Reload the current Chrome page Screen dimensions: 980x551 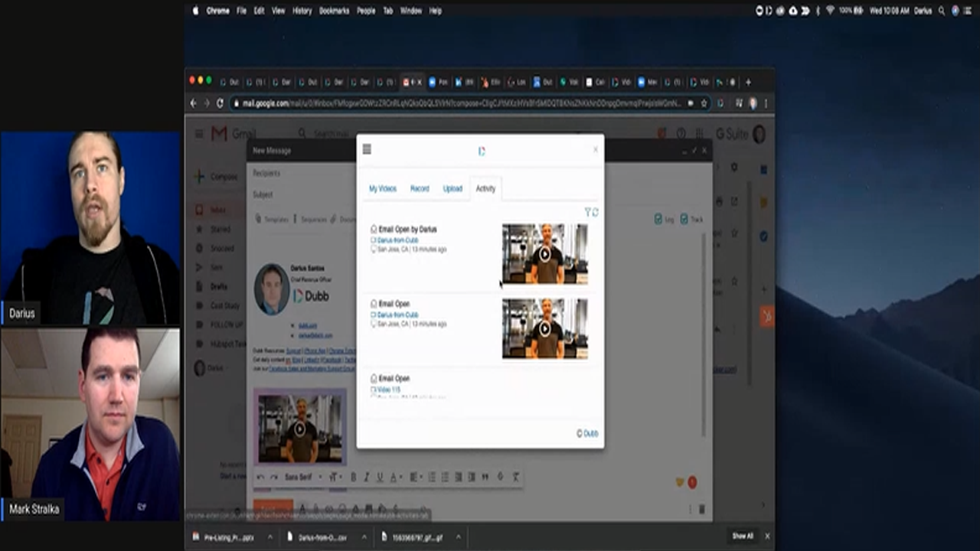(220, 103)
